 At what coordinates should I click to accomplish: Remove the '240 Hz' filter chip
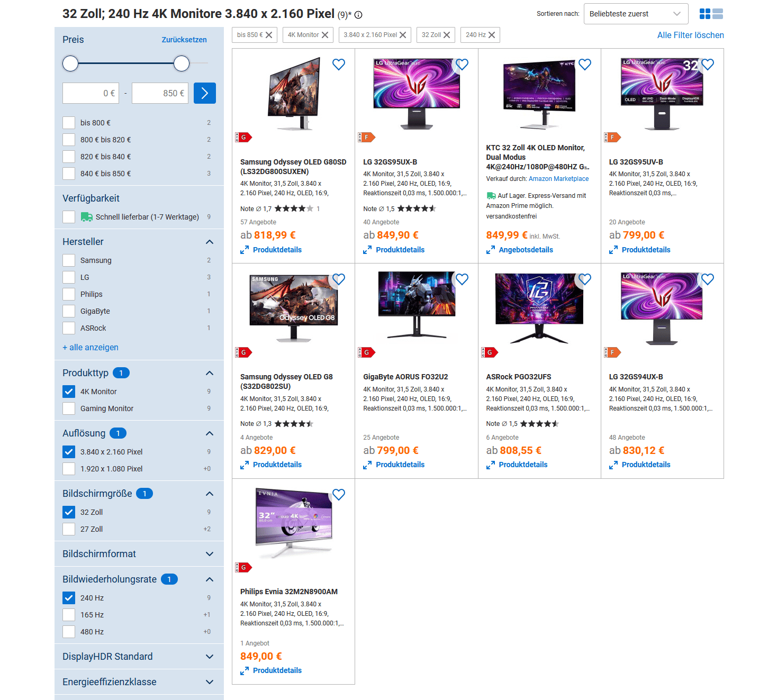[492, 35]
